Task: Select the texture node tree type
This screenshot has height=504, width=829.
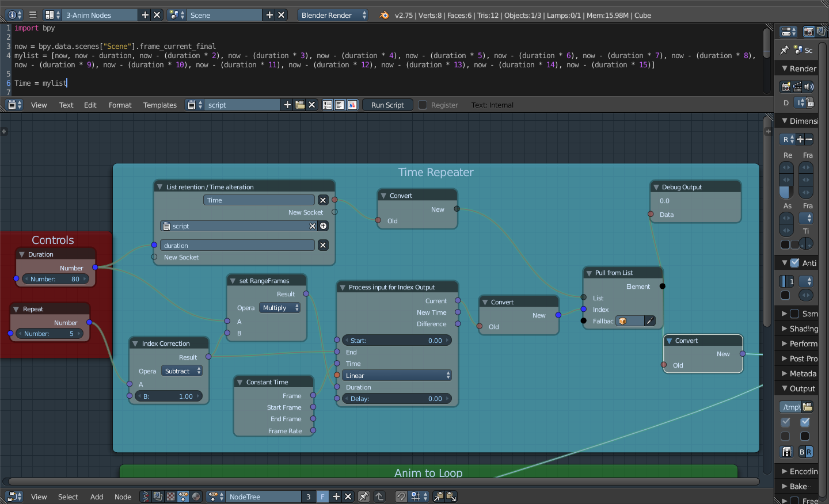Action: pos(171,497)
